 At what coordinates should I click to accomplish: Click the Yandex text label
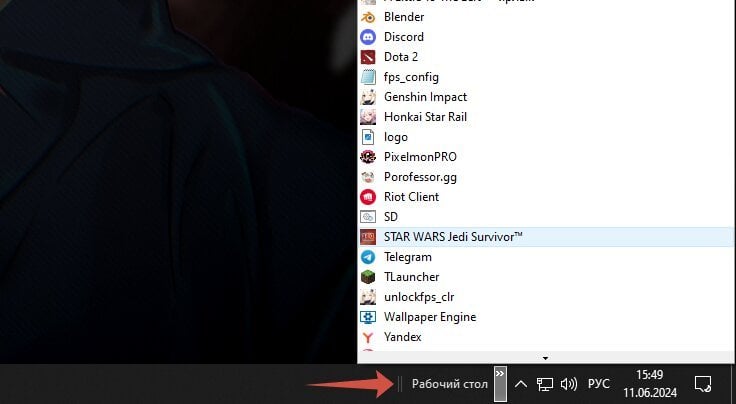402,337
